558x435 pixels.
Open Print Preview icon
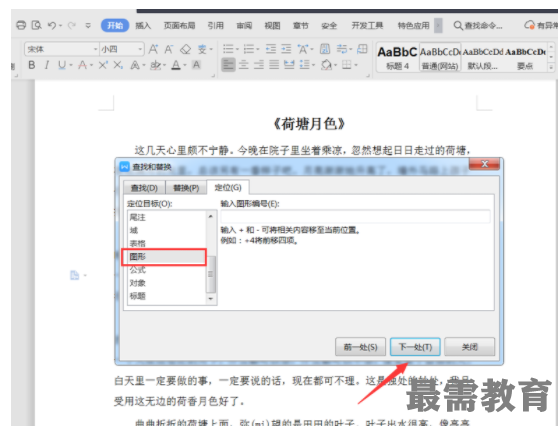point(36,25)
